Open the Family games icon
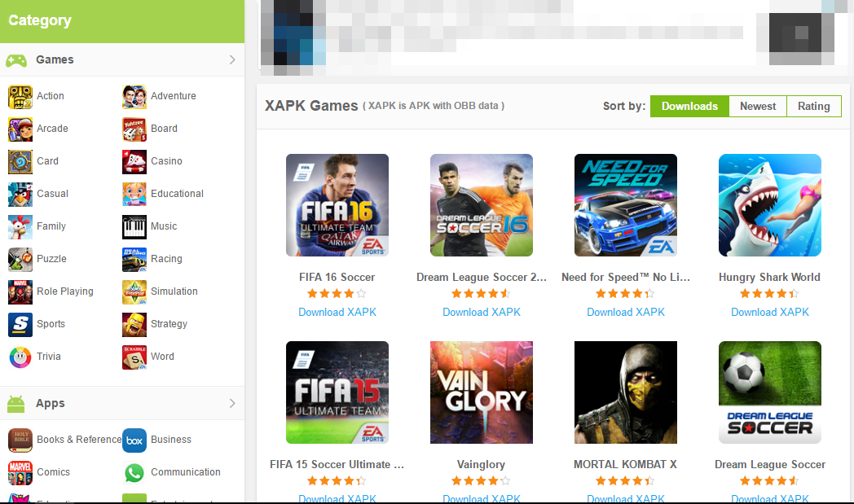 click(x=20, y=227)
